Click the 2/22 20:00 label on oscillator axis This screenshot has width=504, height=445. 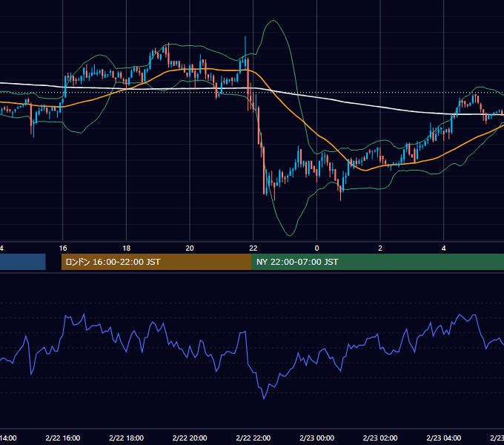pos(190,438)
